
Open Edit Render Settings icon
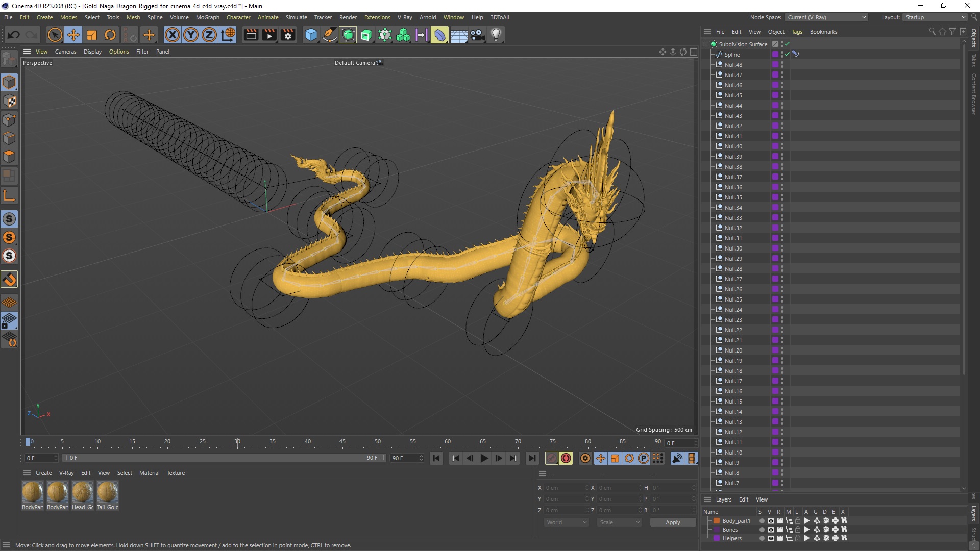click(x=288, y=35)
